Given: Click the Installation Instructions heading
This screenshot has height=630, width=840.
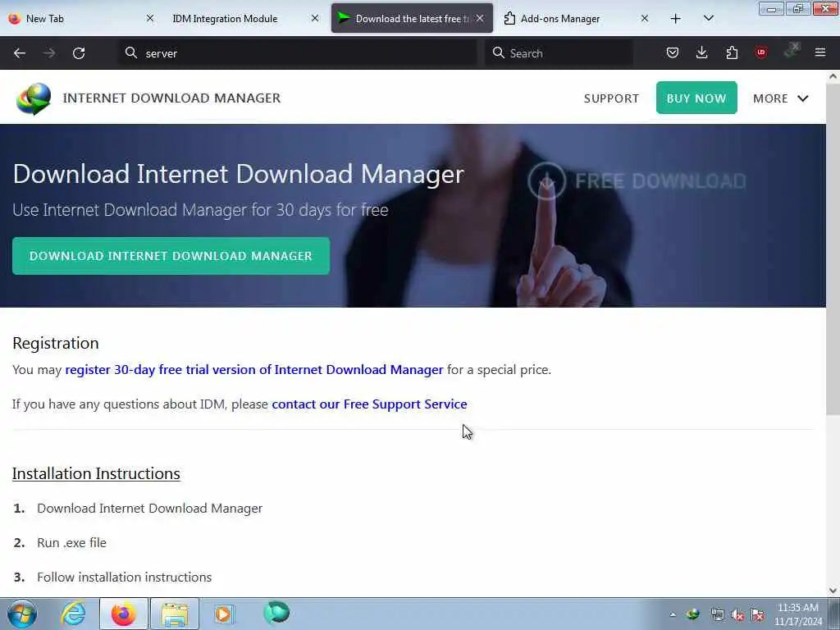Looking at the screenshot, I should (x=96, y=473).
